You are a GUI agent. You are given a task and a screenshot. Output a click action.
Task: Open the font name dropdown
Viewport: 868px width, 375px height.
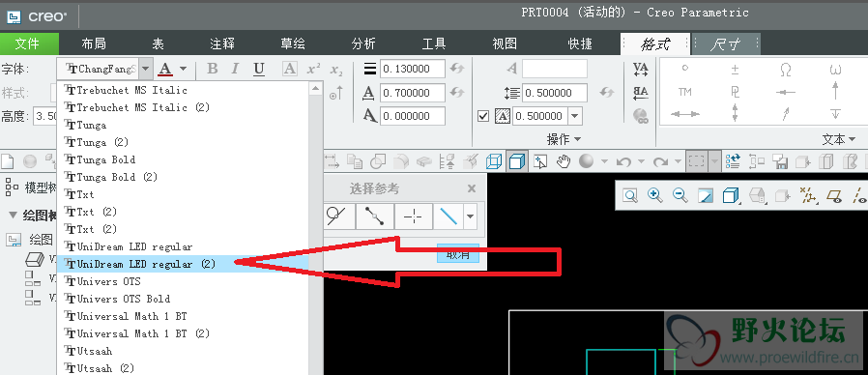click(x=146, y=70)
